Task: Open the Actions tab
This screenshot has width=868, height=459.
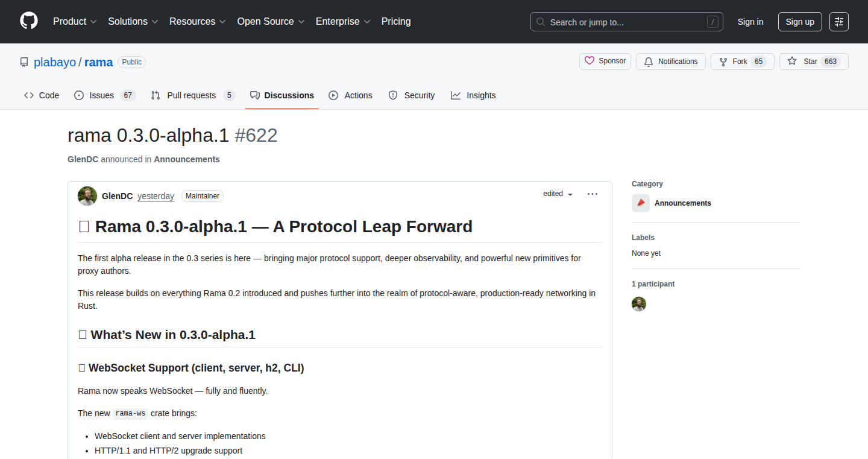Action: (x=350, y=95)
